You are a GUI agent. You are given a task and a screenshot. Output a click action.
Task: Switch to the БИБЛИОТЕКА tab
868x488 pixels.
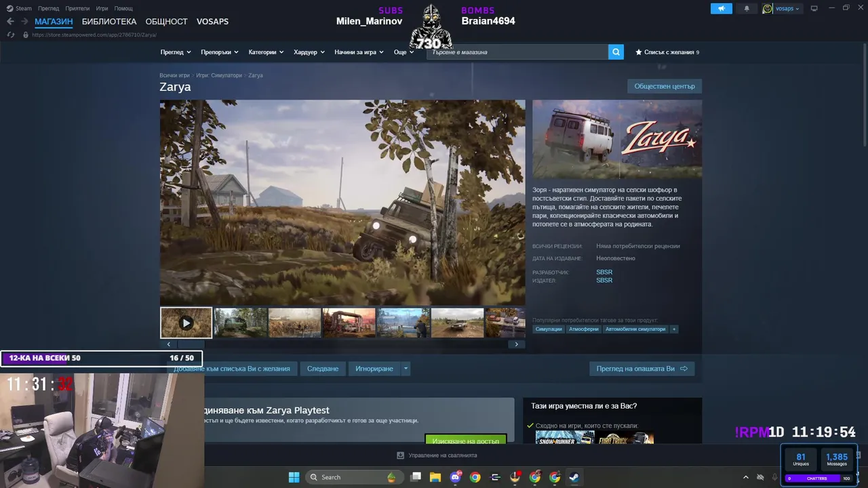(x=109, y=22)
